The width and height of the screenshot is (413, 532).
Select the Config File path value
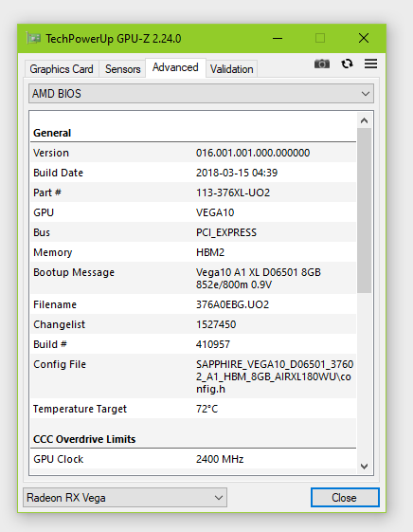[275, 376]
